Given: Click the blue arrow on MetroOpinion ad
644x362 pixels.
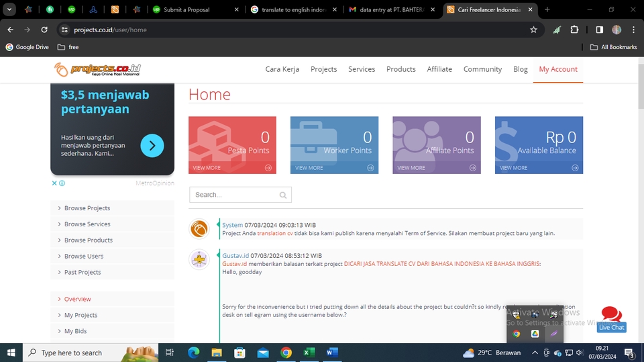Looking at the screenshot, I should (152, 146).
